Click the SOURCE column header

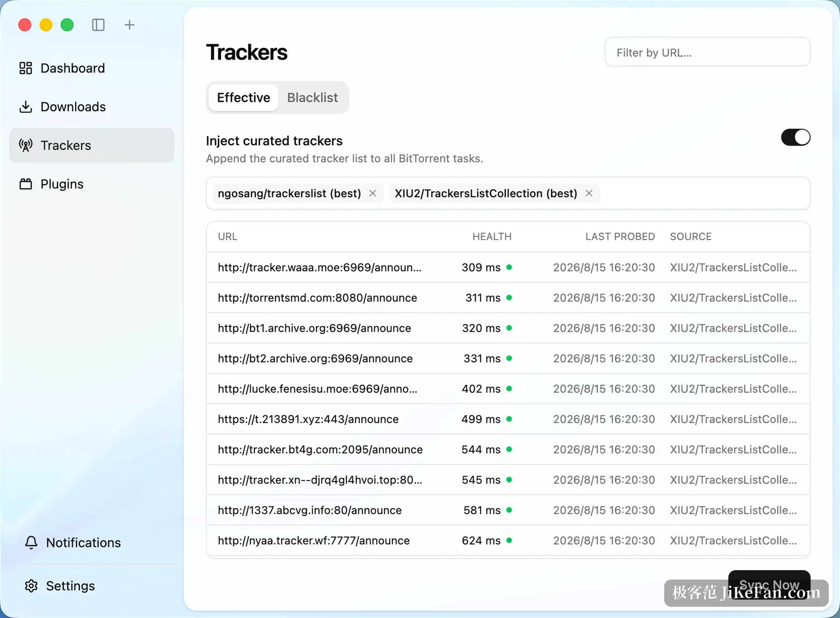pos(691,236)
